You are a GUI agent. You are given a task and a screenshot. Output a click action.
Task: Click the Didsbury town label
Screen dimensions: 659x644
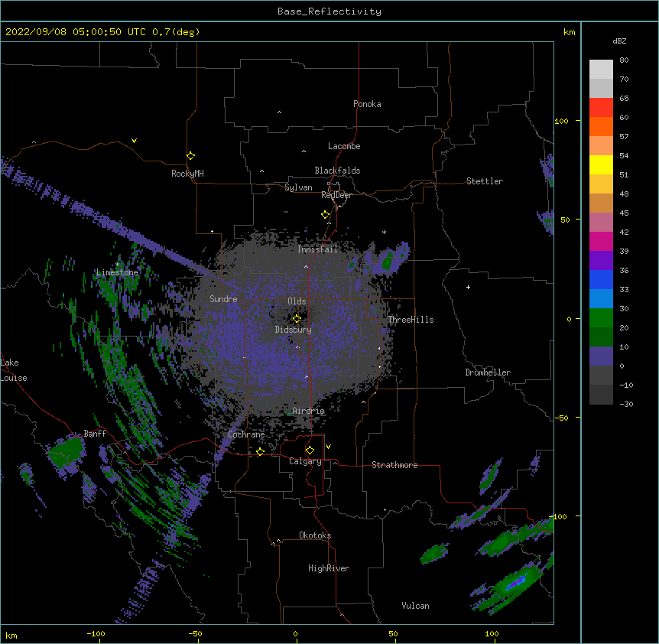point(294,330)
